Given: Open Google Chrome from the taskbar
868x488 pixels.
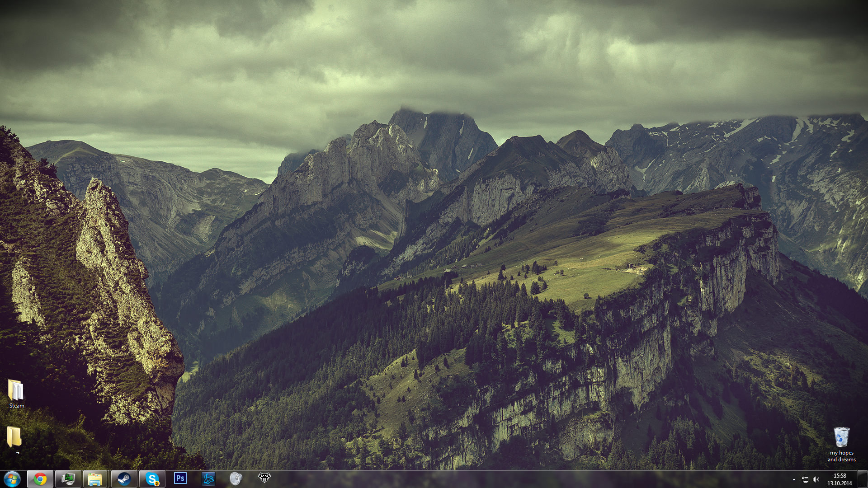Looking at the screenshot, I should click(40, 479).
